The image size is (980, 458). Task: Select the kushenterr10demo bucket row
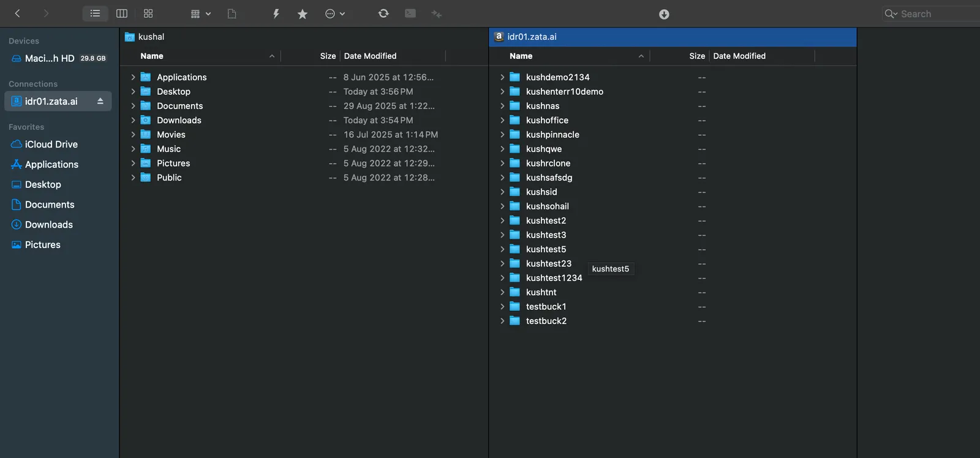[673, 92]
